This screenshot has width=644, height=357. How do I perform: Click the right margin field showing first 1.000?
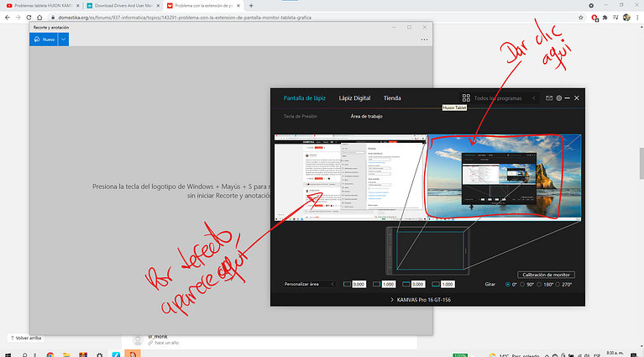tap(388, 284)
